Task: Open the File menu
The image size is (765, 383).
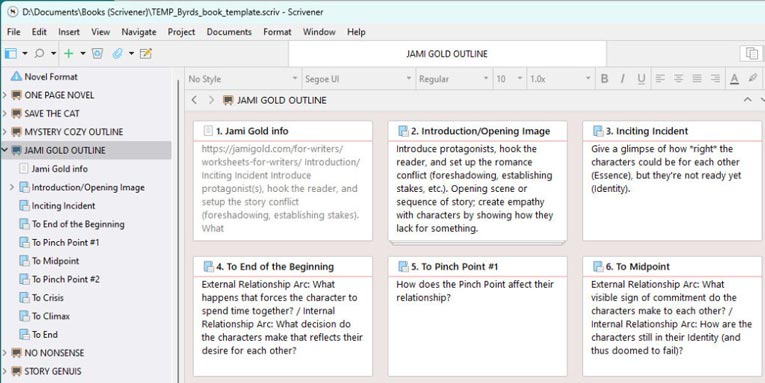Action: 14,32
